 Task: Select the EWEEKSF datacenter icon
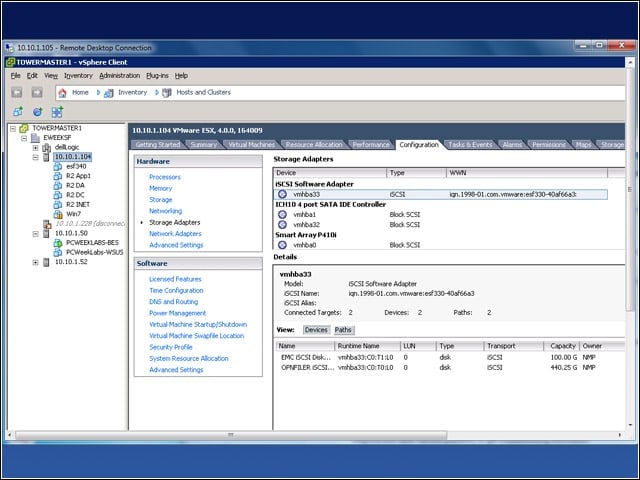pyautogui.click(x=36, y=138)
